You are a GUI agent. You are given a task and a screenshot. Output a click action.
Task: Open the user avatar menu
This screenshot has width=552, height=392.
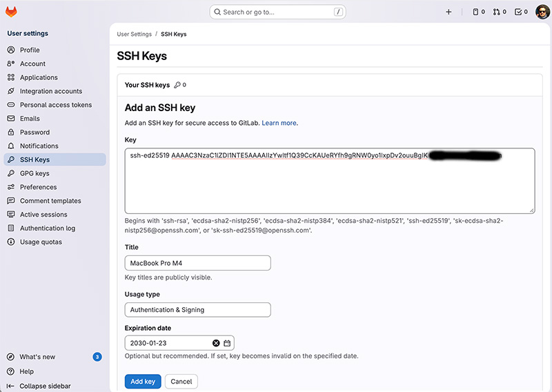click(542, 12)
